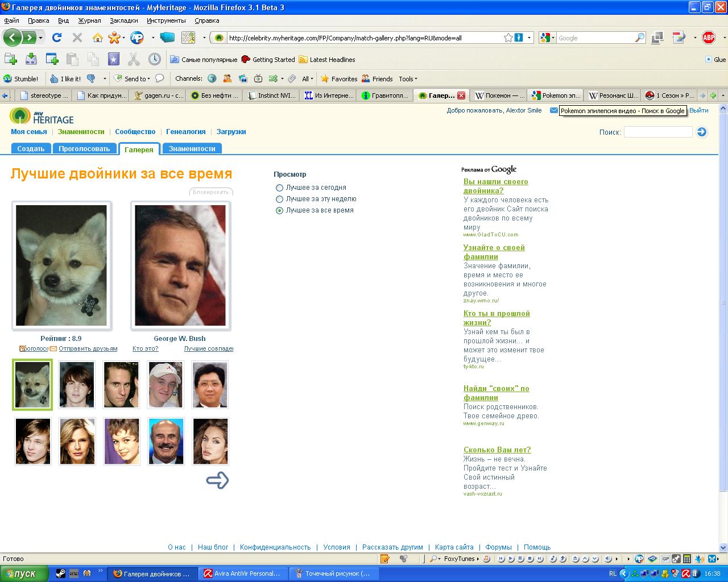Select 'Лучшее за все время' radio button
728x582 pixels.
tap(279, 210)
